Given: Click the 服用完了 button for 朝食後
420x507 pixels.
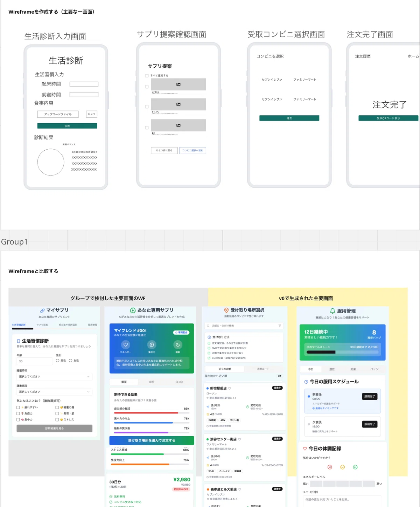Looking at the screenshot, I should coord(370,396).
